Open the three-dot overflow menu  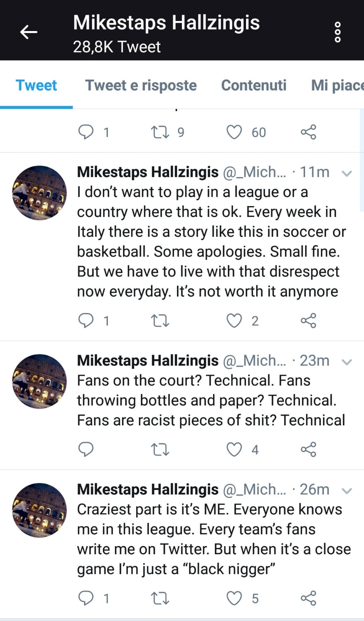337,32
